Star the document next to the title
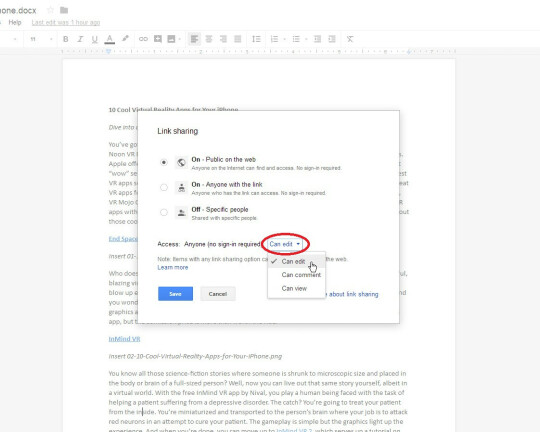 pos(51,10)
